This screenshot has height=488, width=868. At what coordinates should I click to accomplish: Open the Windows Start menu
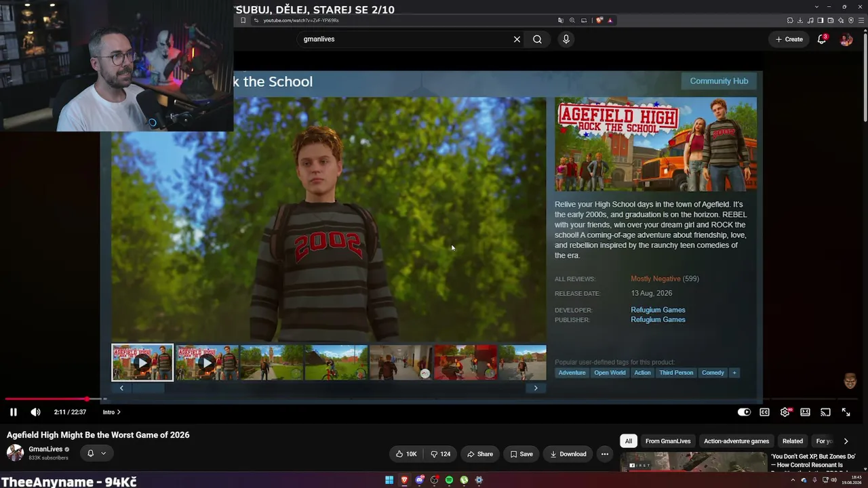pos(389,480)
